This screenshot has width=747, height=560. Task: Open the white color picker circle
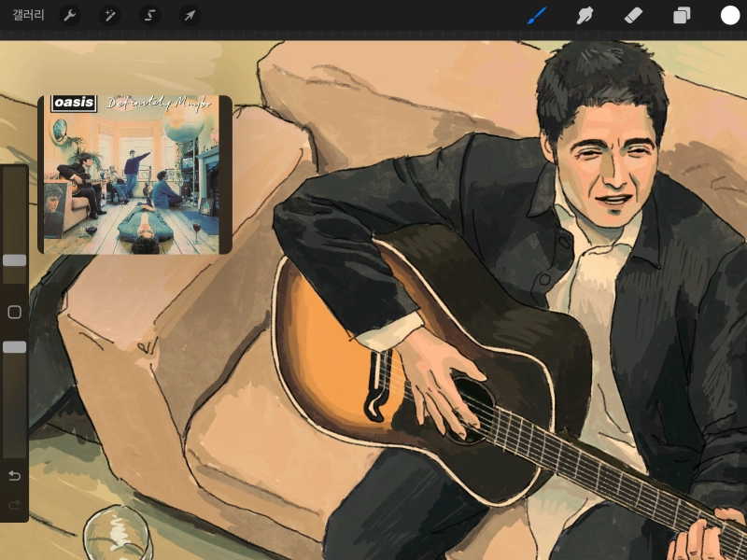tap(729, 15)
